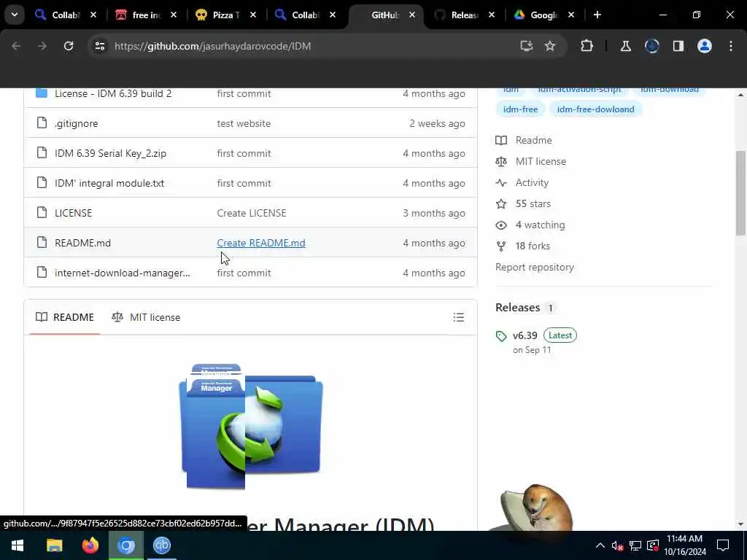Open the v6.39 Latest release
Image resolution: width=747 pixels, height=560 pixels.
click(544, 335)
